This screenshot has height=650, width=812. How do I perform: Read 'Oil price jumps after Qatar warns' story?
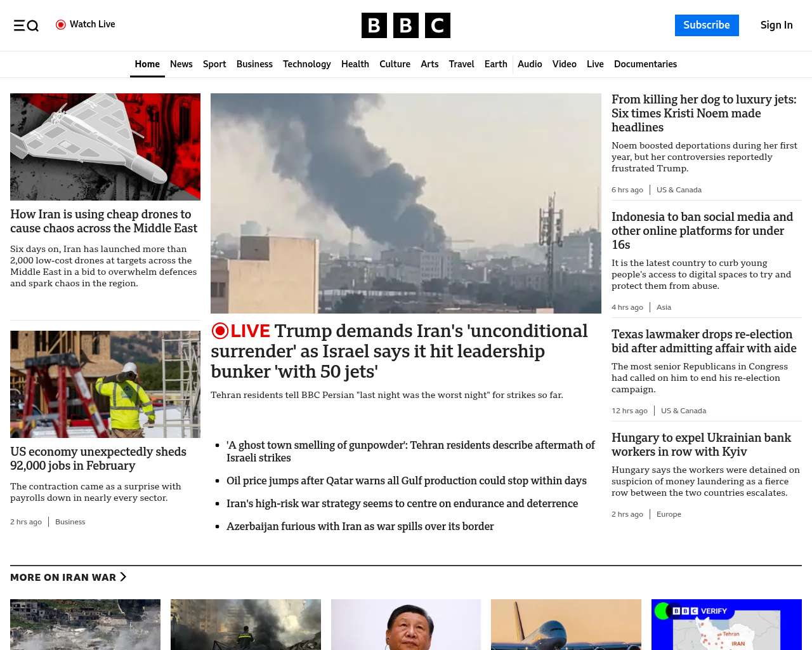coord(407,481)
